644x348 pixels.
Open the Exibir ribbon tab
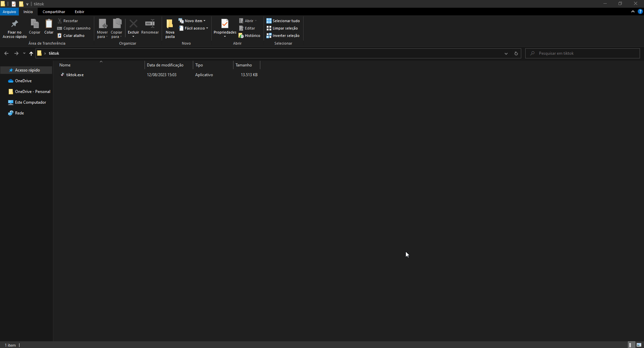pos(79,12)
